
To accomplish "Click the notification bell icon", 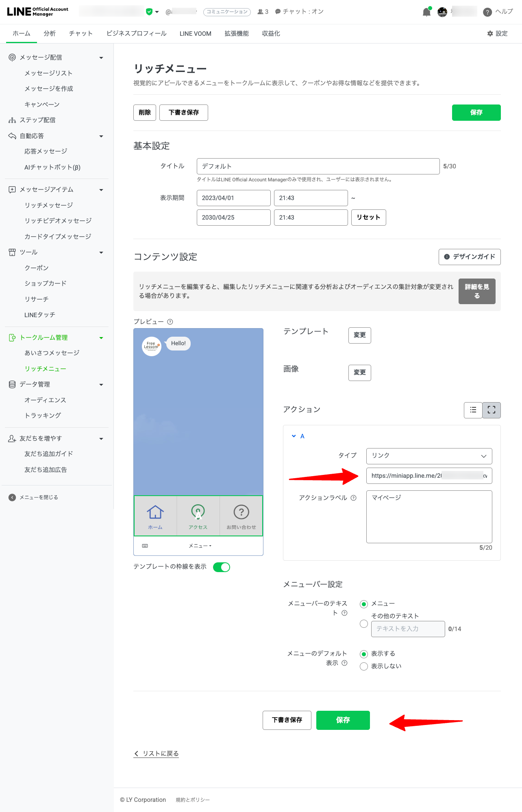I will [x=426, y=12].
